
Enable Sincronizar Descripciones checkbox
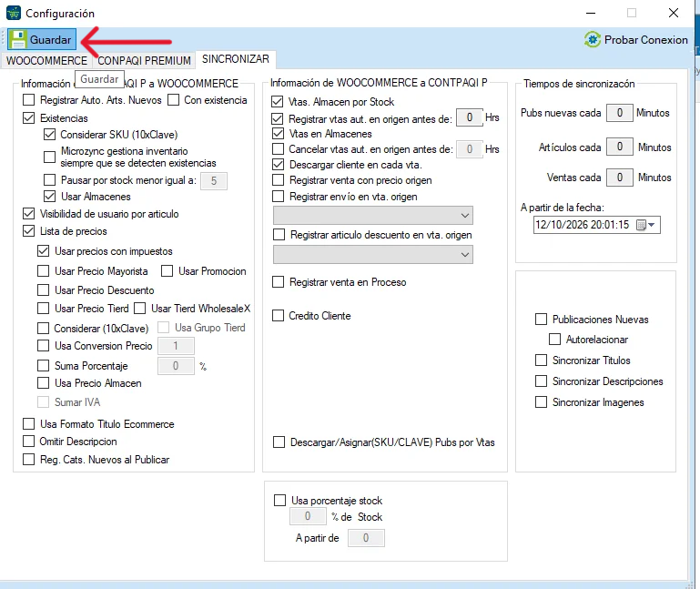[541, 381]
